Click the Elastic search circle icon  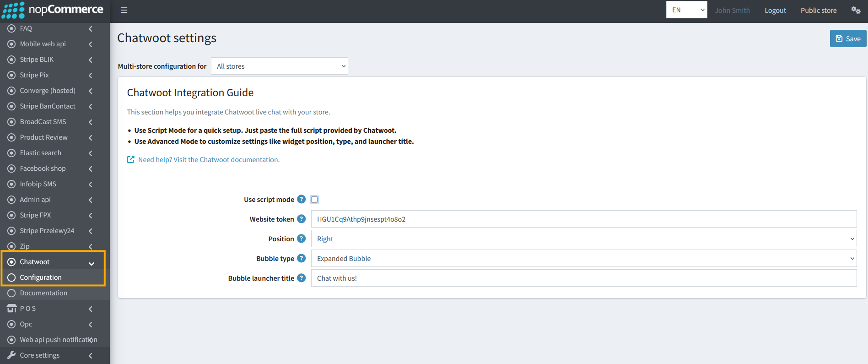point(11,153)
